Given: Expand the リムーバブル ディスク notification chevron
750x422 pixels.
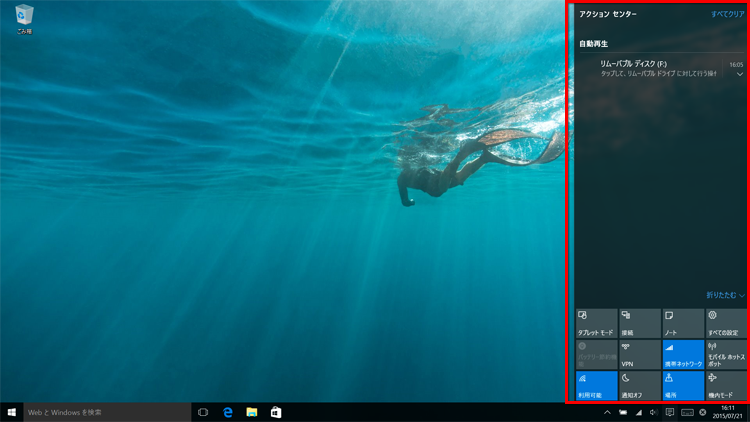Looking at the screenshot, I should [740, 74].
